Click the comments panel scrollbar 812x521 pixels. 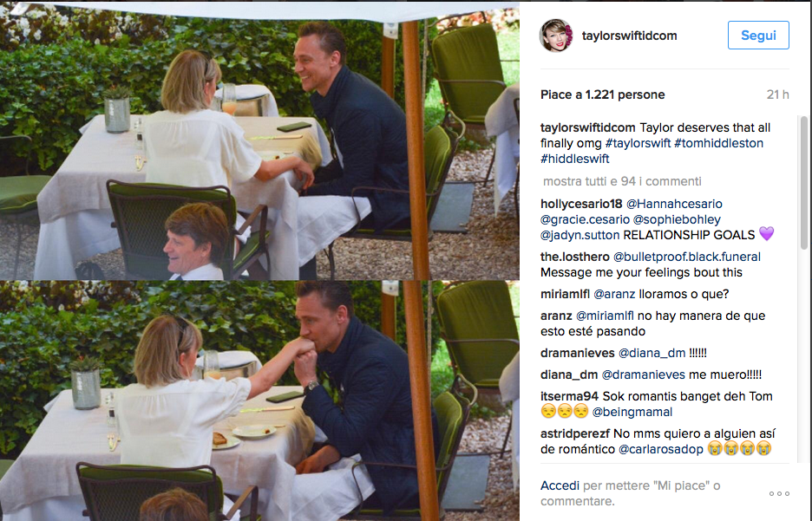point(803,182)
